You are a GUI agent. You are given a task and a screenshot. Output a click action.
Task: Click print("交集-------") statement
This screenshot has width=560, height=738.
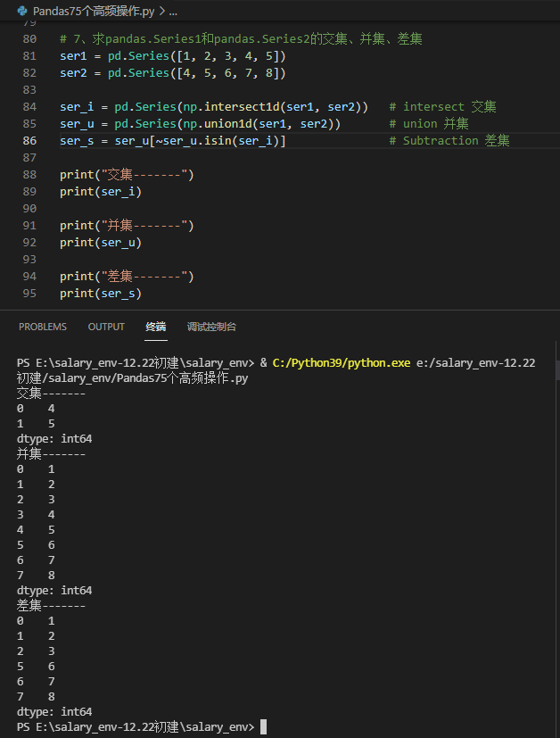coord(127,175)
